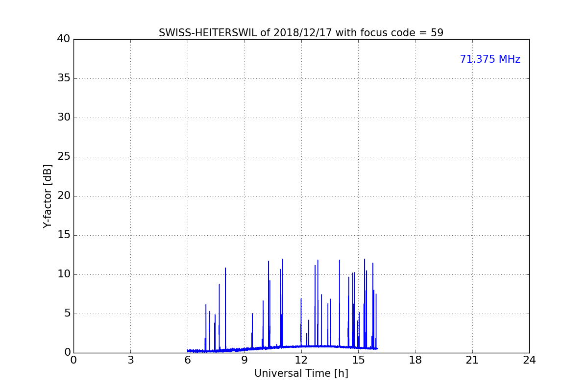Image resolution: width=588 pixels, height=392 pixels.
Task: Click the y-axis tick label '20'
Action: point(64,196)
